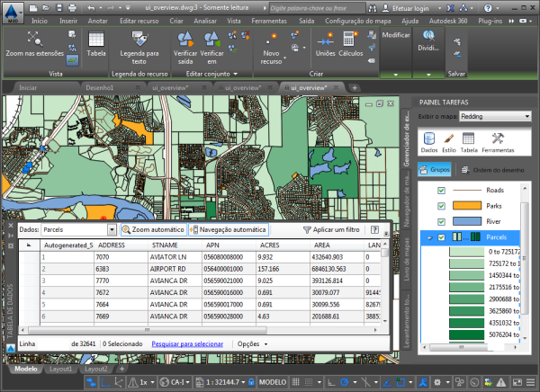
Task: Open the Analisar ribbon tab
Action: coord(204,19)
